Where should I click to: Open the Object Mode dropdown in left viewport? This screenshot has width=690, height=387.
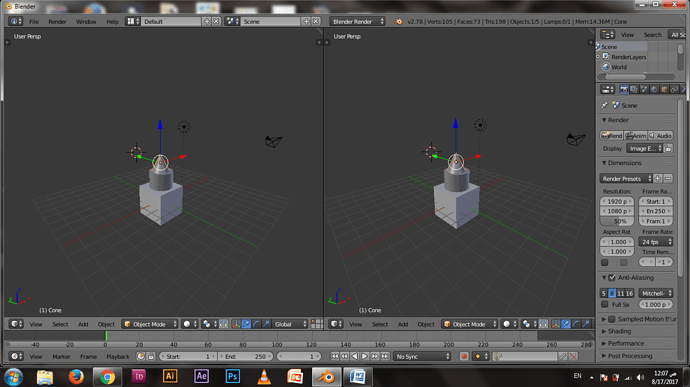tap(150, 324)
